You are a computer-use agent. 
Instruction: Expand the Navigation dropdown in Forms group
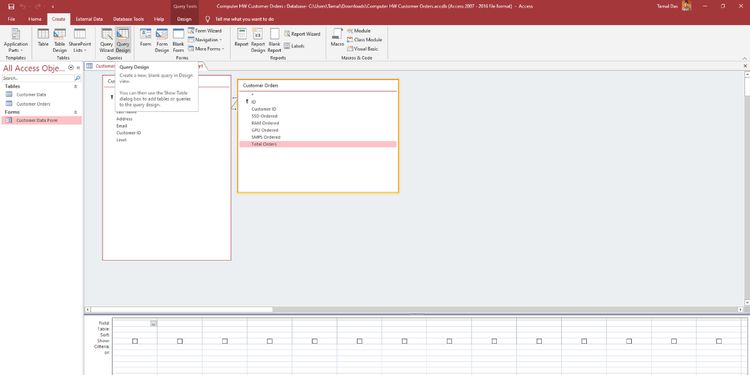click(205, 40)
